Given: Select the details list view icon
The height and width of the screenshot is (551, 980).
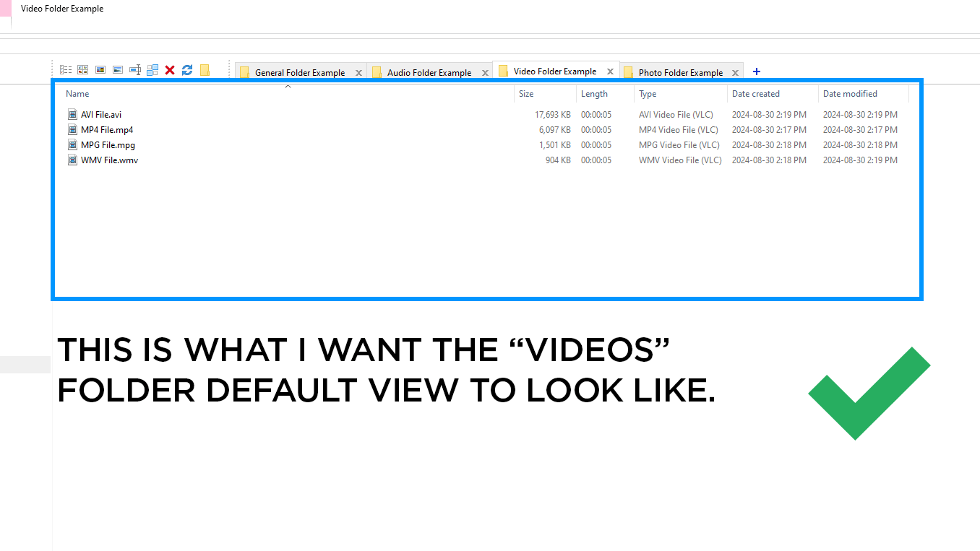Looking at the screenshot, I should 66,70.
